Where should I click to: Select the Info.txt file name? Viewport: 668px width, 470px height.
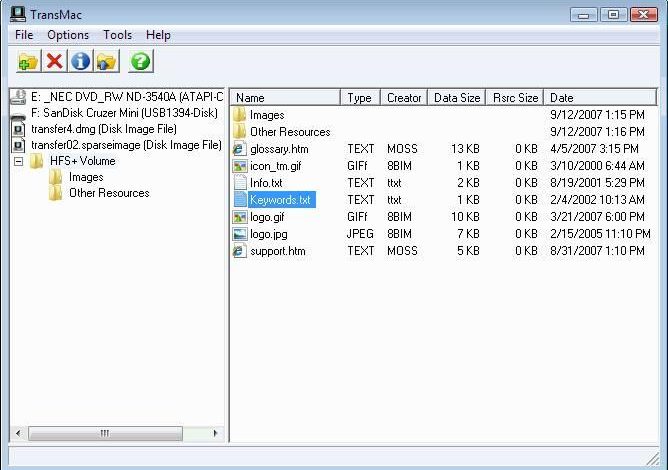pyautogui.click(x=266, y=183)
